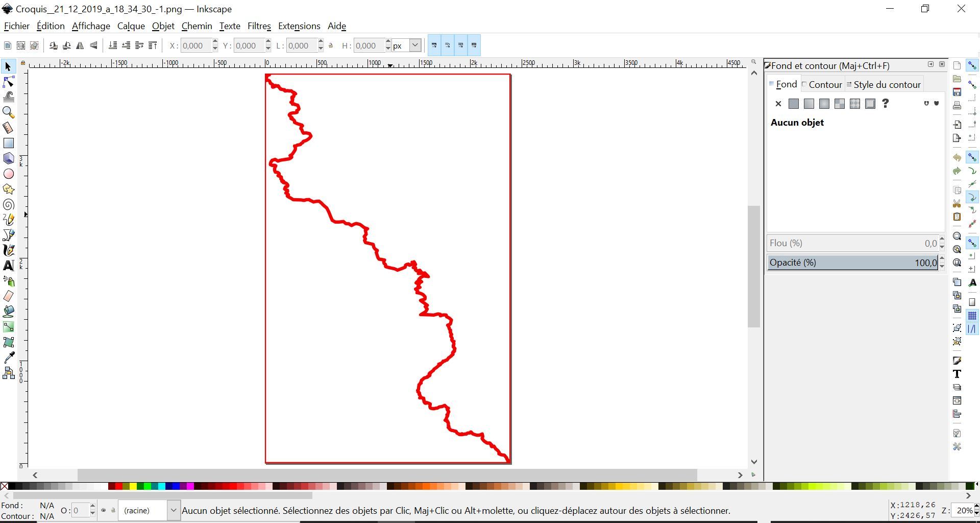Increase status bar opacity O spinner

click(x=92, y=507)
